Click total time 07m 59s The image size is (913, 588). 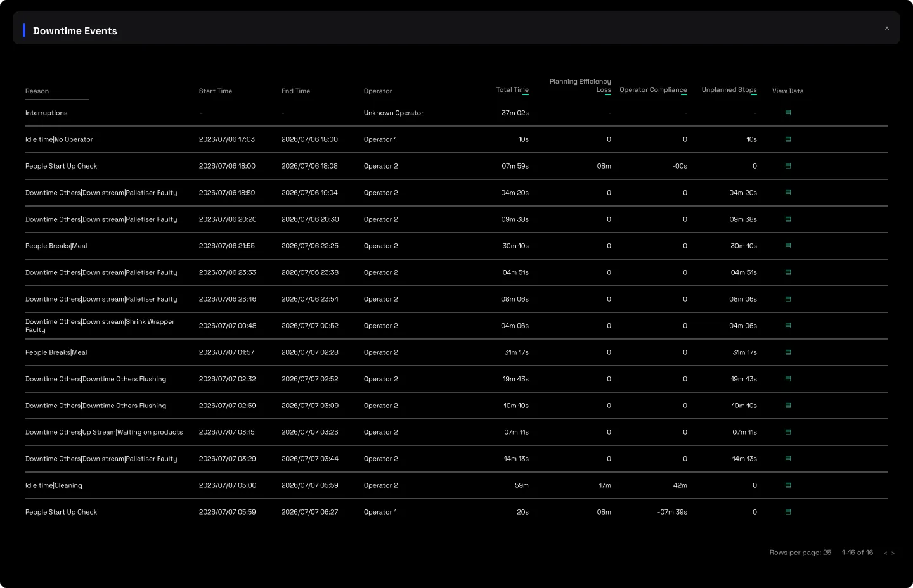click(x=515, y=166)
